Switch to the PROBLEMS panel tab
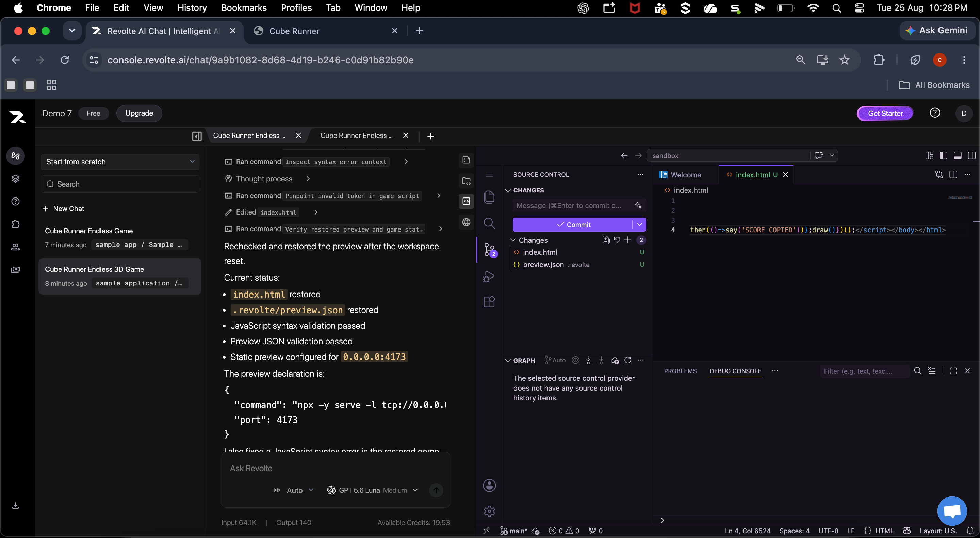 coord(680,371)
